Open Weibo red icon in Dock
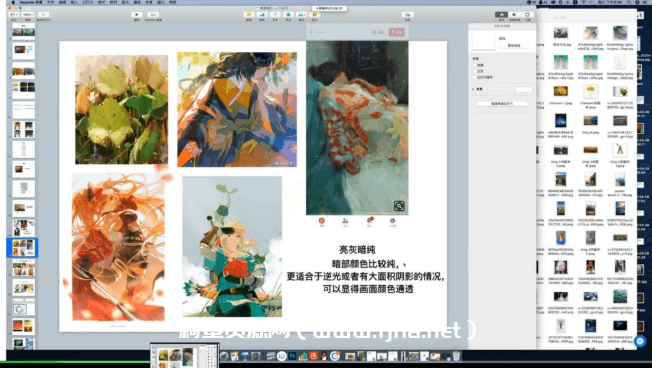The width and height of the screenshot is (652, 368). [313, 356]
